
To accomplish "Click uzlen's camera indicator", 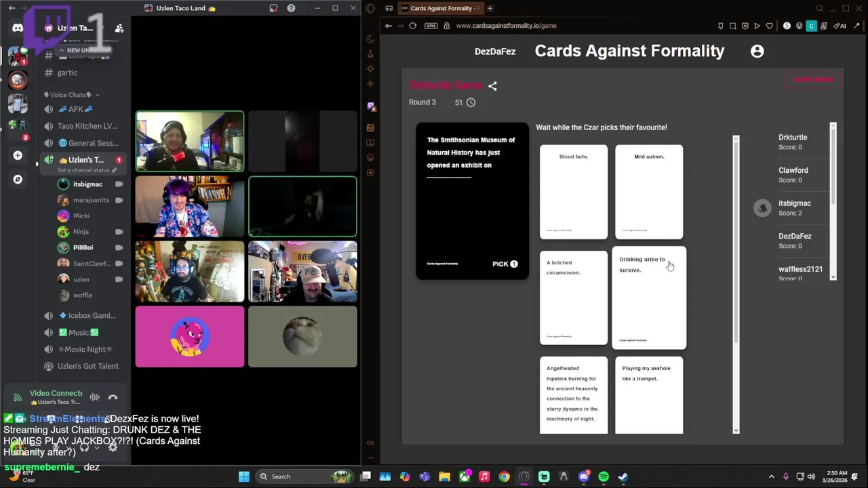I will point(119,279).
